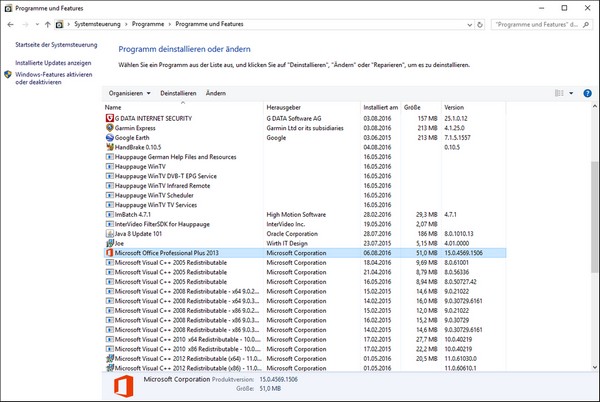This screenshot has width=600, height=402.
Task: Open Installierte Updates anzeigen link
Action: pyautogui.click(x=53, y=63)
